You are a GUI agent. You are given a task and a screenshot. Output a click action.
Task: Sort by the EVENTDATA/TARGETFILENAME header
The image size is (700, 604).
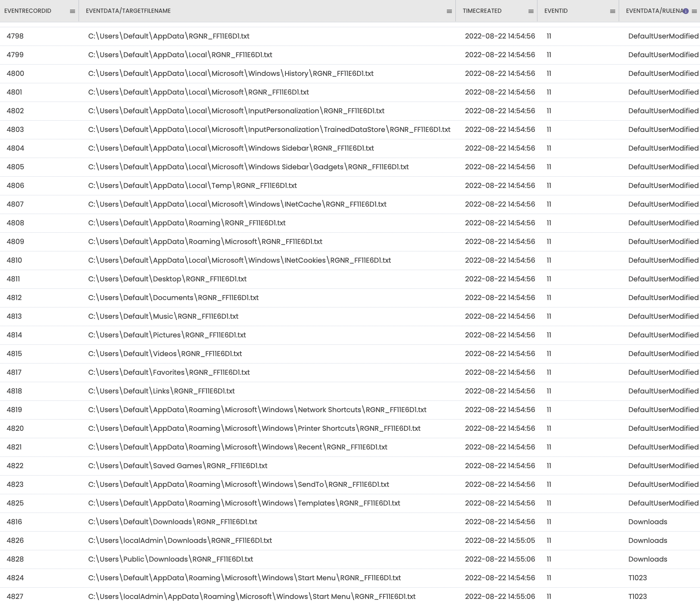[x=128, y=11]
